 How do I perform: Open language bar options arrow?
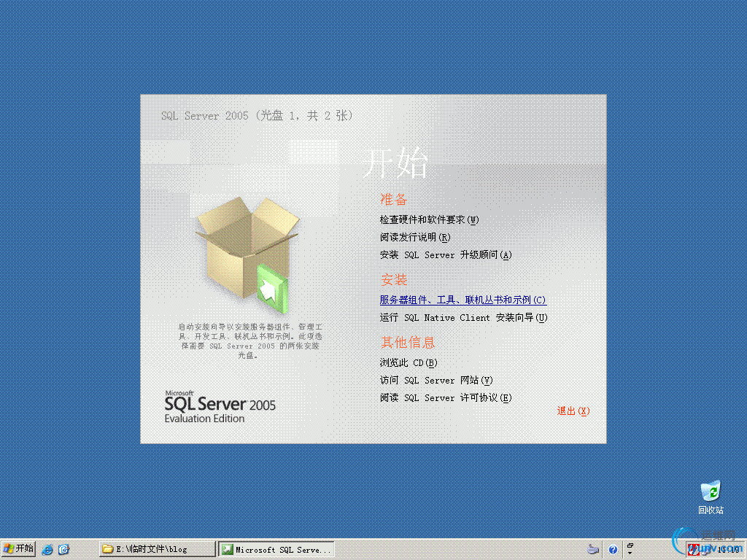click(x=630, y=553)
